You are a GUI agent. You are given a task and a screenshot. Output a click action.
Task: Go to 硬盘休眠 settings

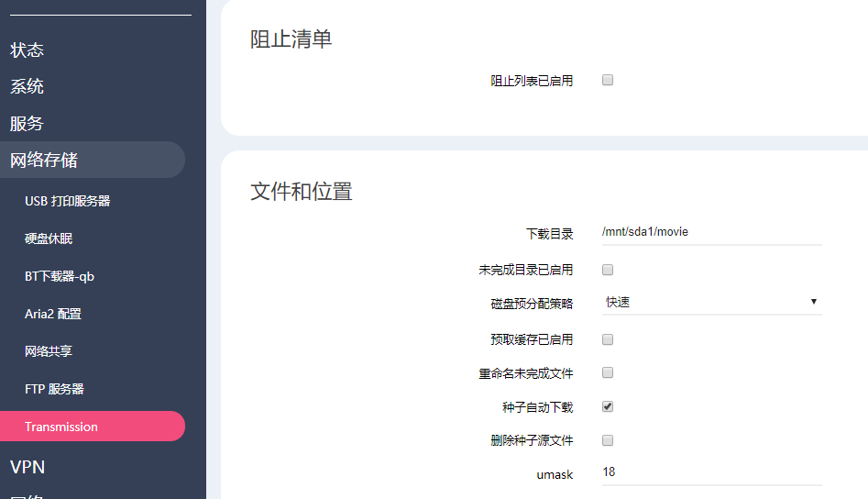49,238
